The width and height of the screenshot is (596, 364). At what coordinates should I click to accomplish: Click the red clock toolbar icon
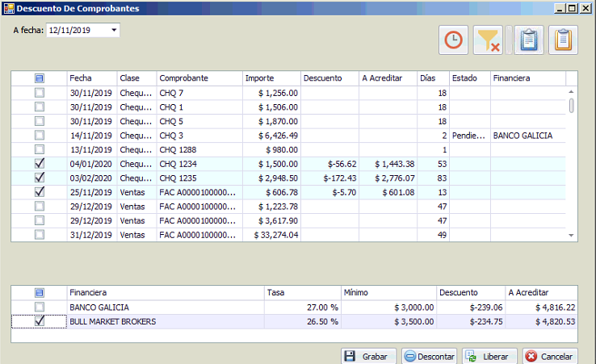(x=453, y=40)
